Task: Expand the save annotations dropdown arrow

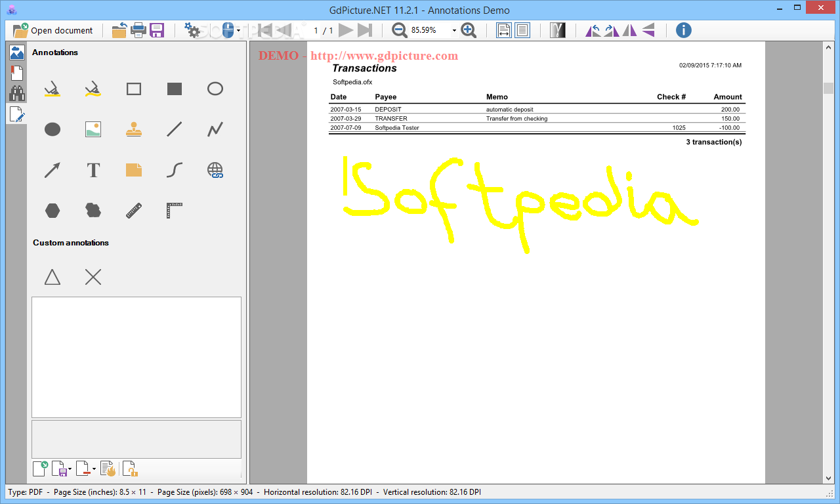Action: (70, 469)
